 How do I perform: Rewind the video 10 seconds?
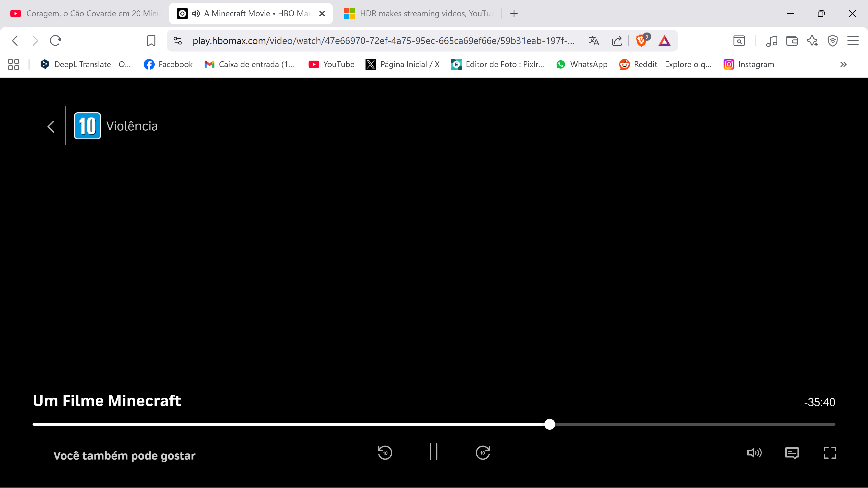click(385, 453)
